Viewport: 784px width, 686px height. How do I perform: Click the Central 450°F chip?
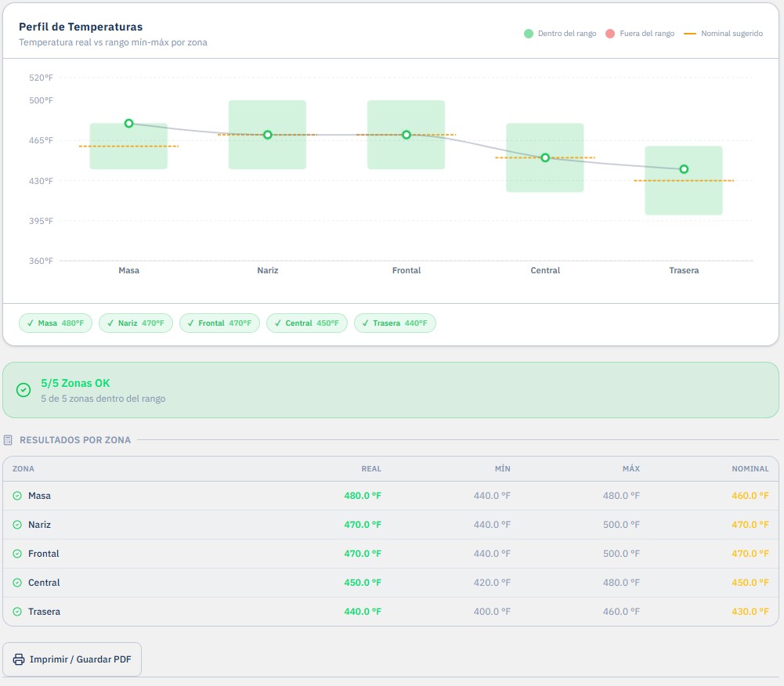[x=307, y=323]
